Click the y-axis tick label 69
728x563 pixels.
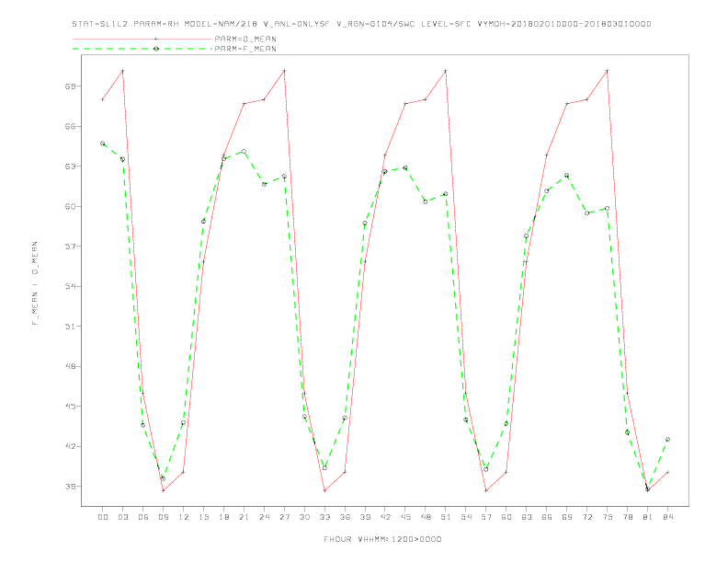click(70, 86)
